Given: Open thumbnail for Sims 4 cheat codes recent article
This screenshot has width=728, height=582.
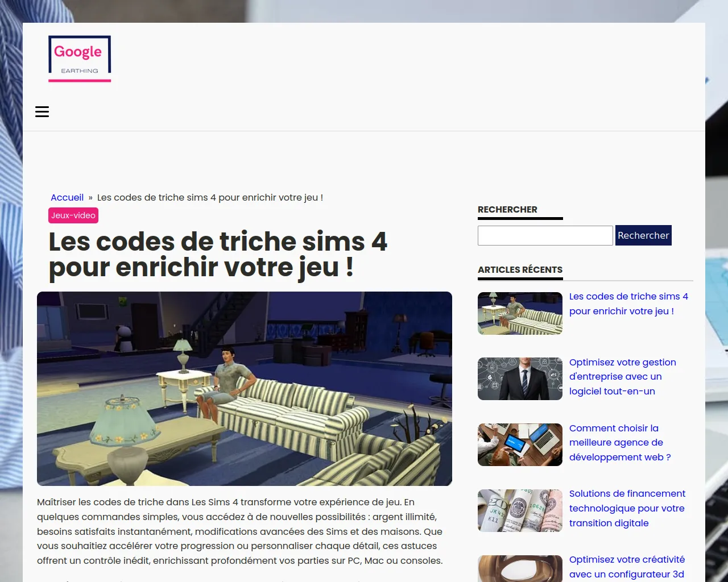Looking at the screenshot, I should (x=520, y=313).
